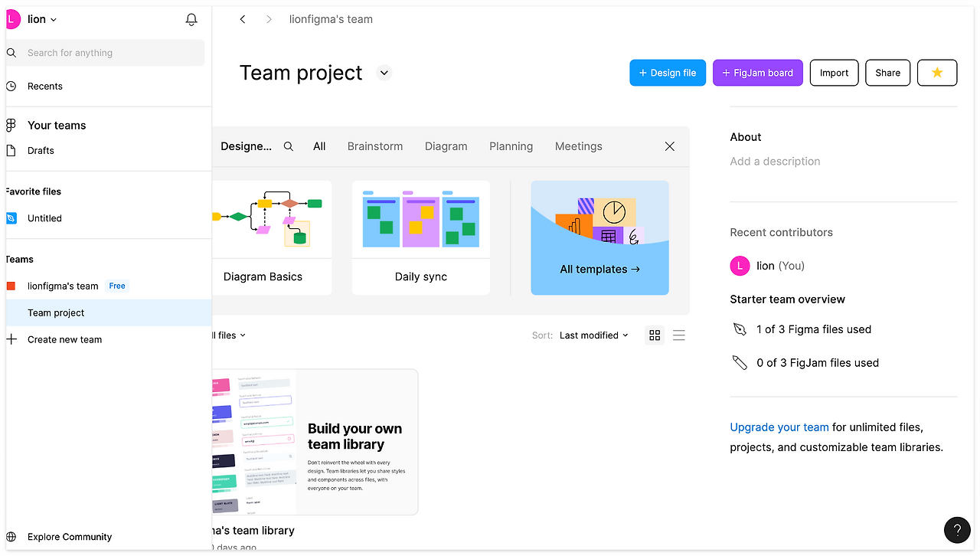The height and width of the screenshot is (556, 980).
Task: Click Add a description
Action: [775, 162]
